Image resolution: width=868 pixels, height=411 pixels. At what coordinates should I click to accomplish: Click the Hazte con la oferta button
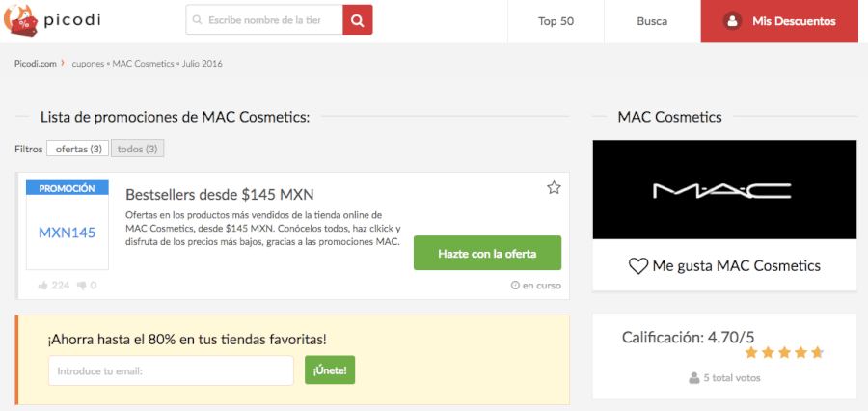[x=487, y=253]
